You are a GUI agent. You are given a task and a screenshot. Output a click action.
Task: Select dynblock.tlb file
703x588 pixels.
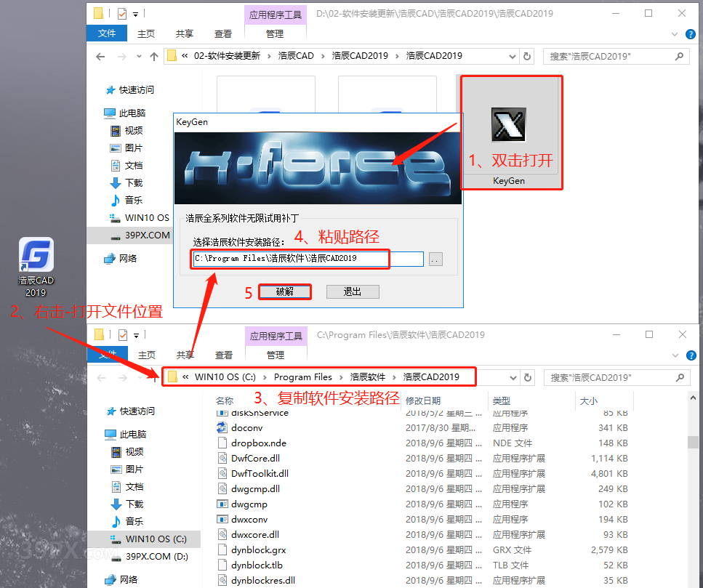coord(250,565)
